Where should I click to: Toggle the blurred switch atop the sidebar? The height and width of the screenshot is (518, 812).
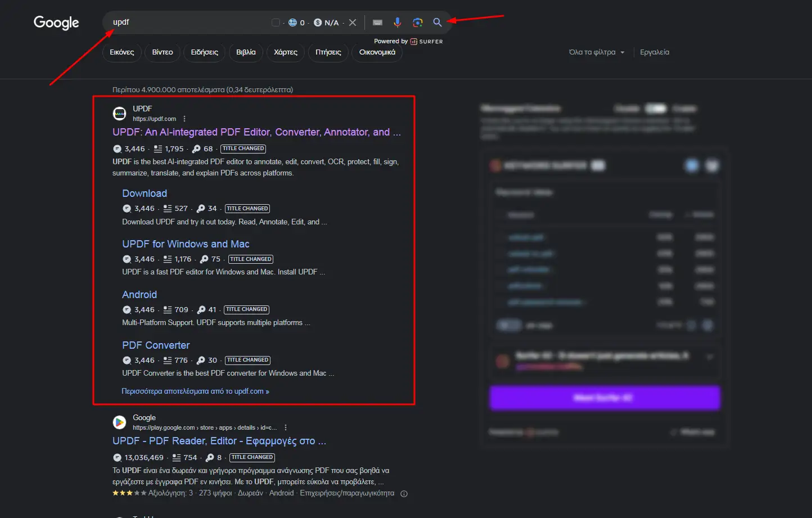click(655, 109)
